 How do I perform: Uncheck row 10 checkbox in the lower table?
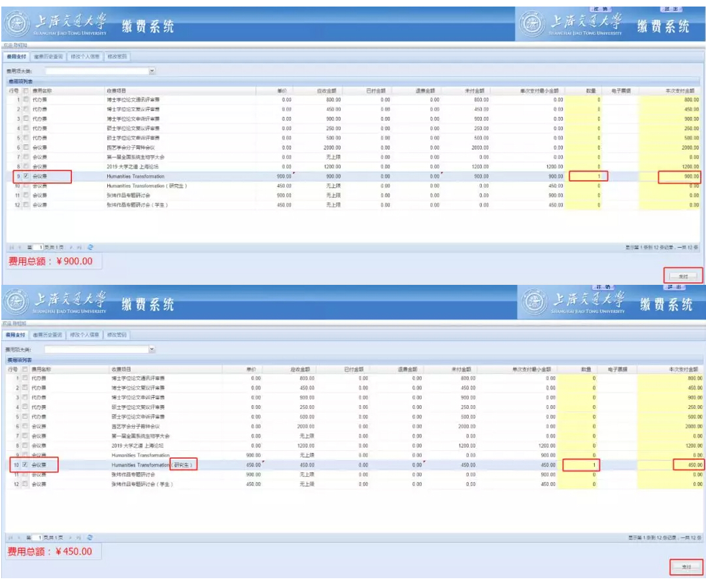[25, 465]
